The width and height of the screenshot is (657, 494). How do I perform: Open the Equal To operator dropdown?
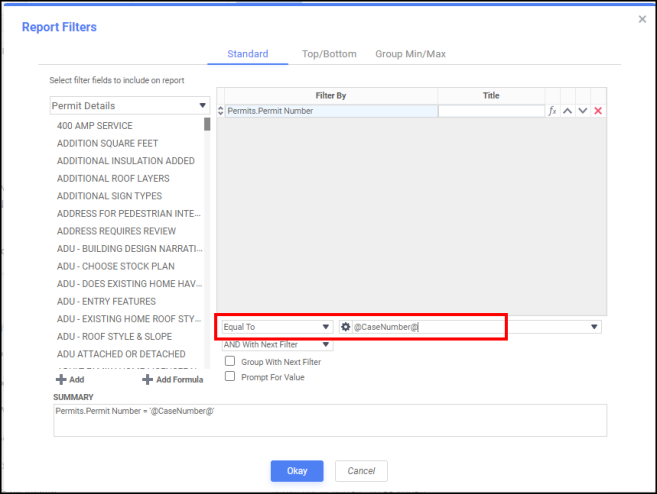tap(277, 327)
